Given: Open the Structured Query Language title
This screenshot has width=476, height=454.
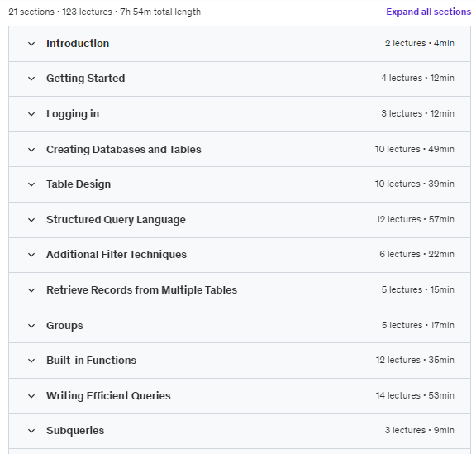Looking at the screenshot, I should pos(116,220).
